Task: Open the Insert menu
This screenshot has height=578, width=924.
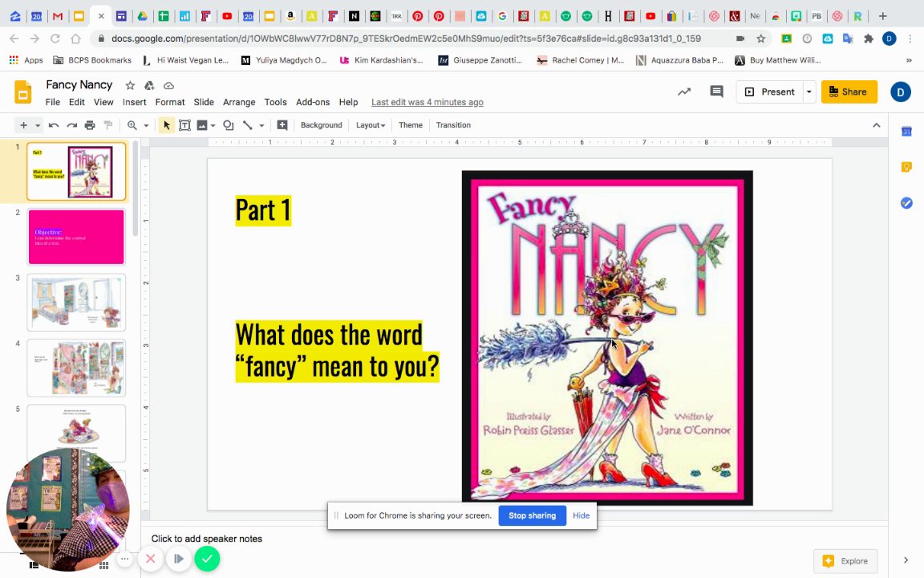Action: [135, 102]
